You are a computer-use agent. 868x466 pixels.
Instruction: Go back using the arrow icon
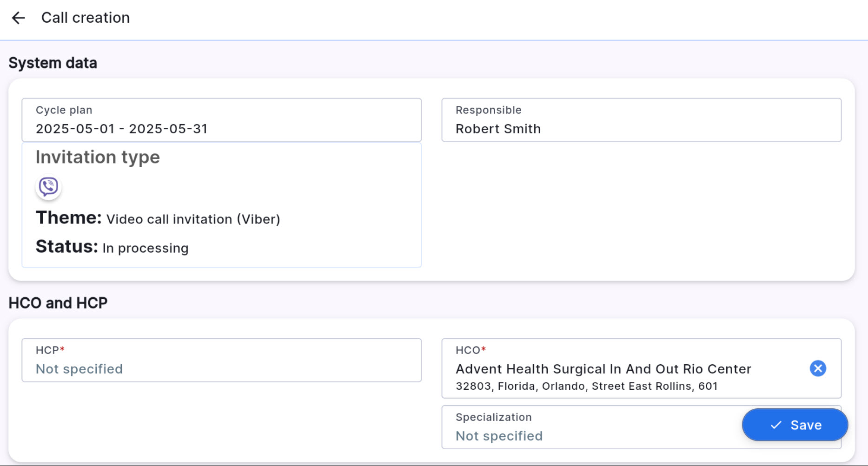18,18
